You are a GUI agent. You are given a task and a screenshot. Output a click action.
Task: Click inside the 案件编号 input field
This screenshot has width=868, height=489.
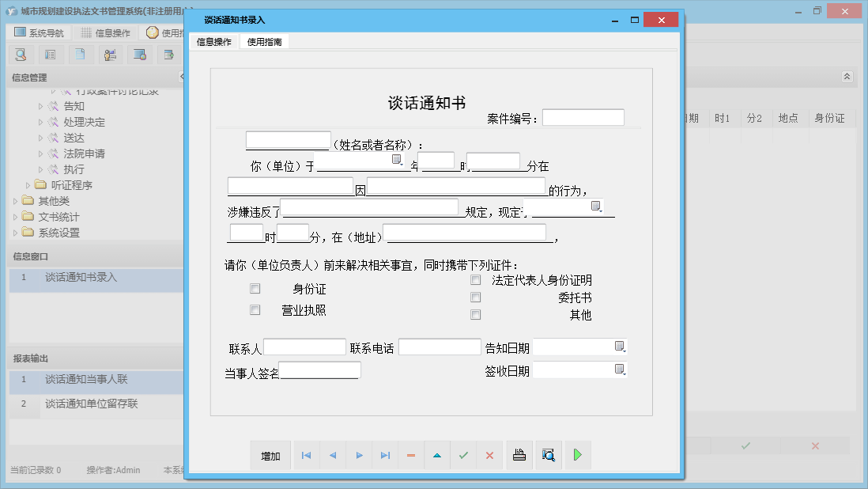[585, 116]
